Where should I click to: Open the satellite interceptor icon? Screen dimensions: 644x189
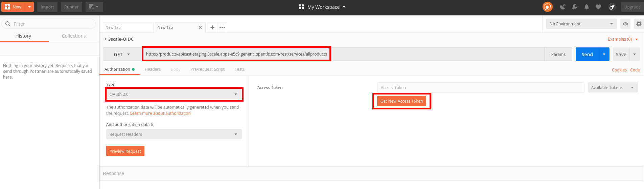(562, 7)
